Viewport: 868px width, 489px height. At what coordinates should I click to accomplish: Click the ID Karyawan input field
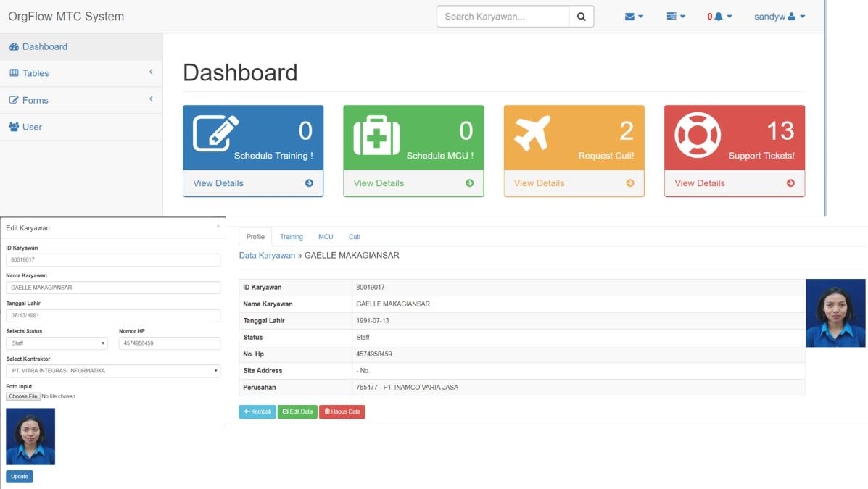pos(113,259)
